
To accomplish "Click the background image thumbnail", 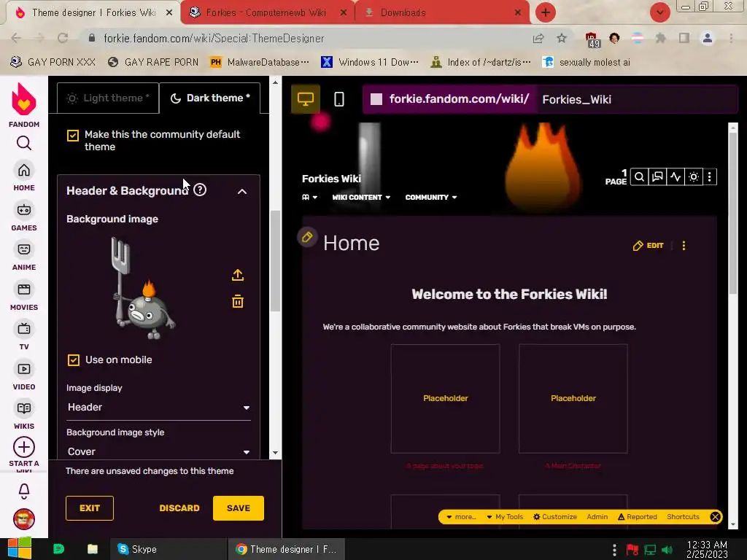I will coord(144,289).
